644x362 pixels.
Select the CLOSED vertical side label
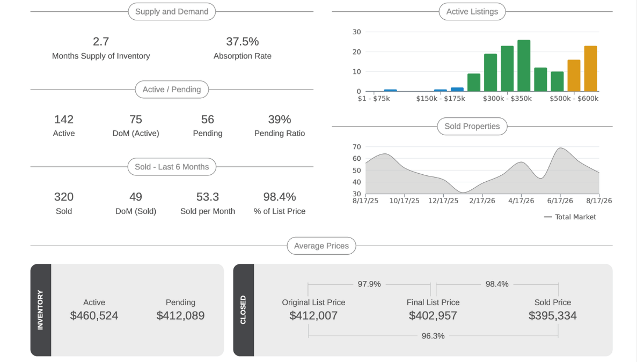[244, 310]
